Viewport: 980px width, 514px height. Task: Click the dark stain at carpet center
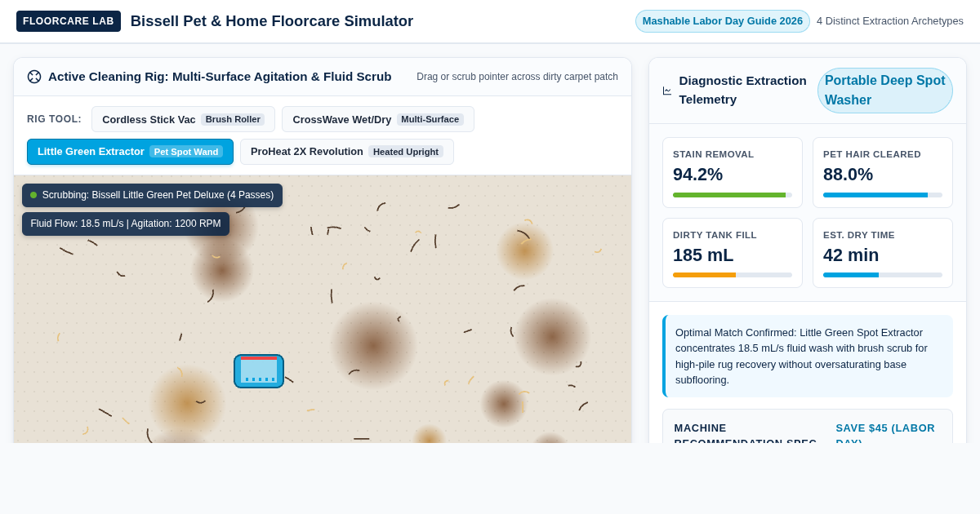pyautogui.click(x=372, y=344)
